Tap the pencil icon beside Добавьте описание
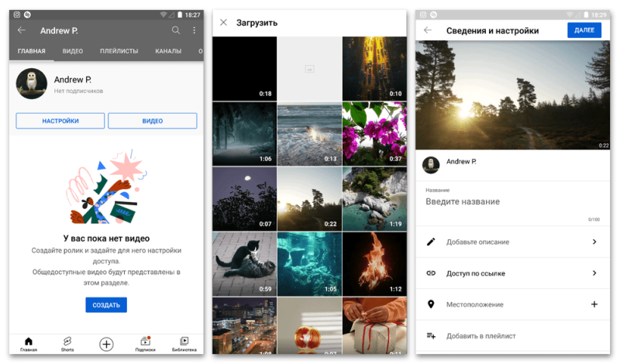 pos(431,242)
